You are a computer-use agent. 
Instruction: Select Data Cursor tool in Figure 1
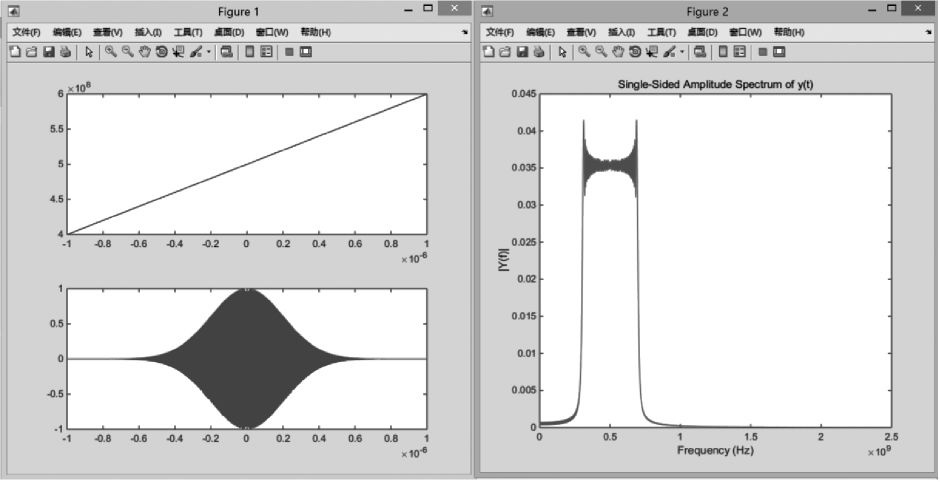(x=178, y=52)
